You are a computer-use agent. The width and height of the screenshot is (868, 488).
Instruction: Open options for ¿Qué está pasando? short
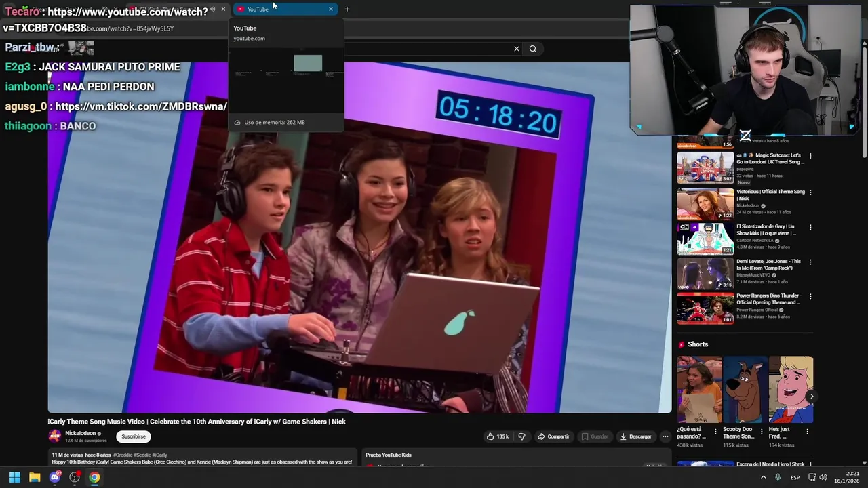click(715, 431)
